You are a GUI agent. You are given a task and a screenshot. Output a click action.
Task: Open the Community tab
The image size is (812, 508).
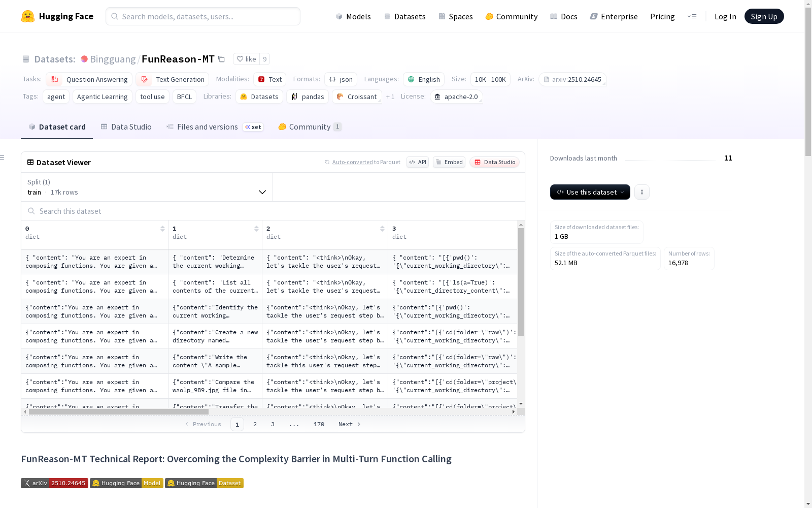pos(310,127)
